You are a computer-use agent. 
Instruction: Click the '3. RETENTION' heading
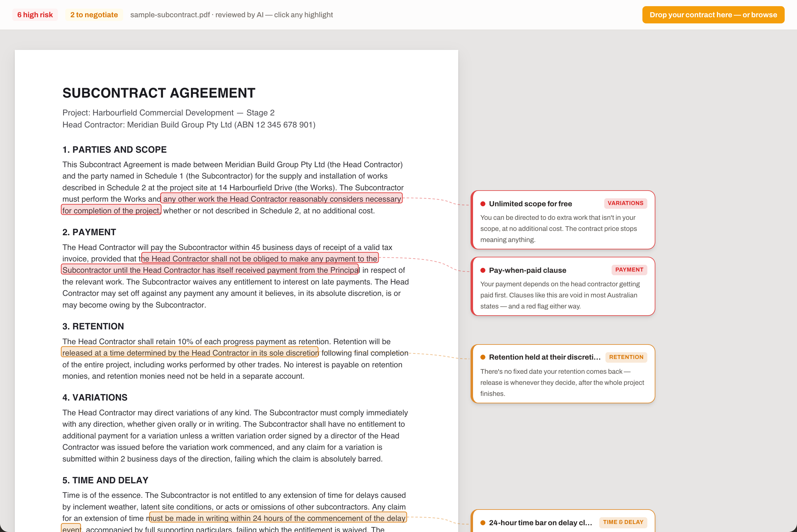click(x=93, y=326)
